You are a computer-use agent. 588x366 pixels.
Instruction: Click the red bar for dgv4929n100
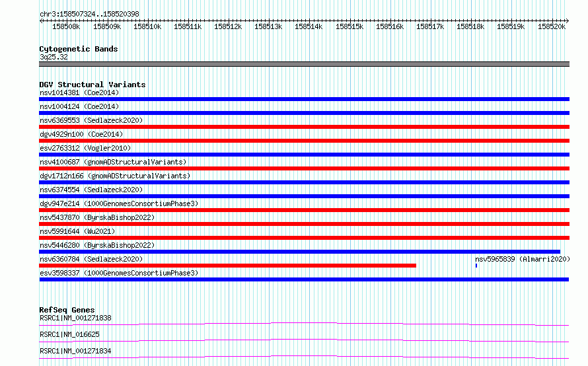coord(304,141)
